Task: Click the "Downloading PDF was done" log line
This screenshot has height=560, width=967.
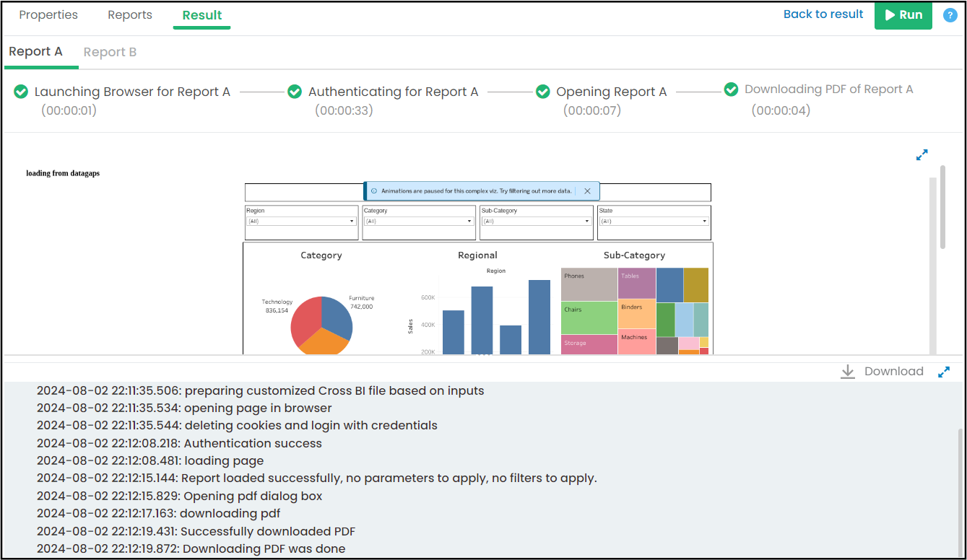Action: point(191,549)
